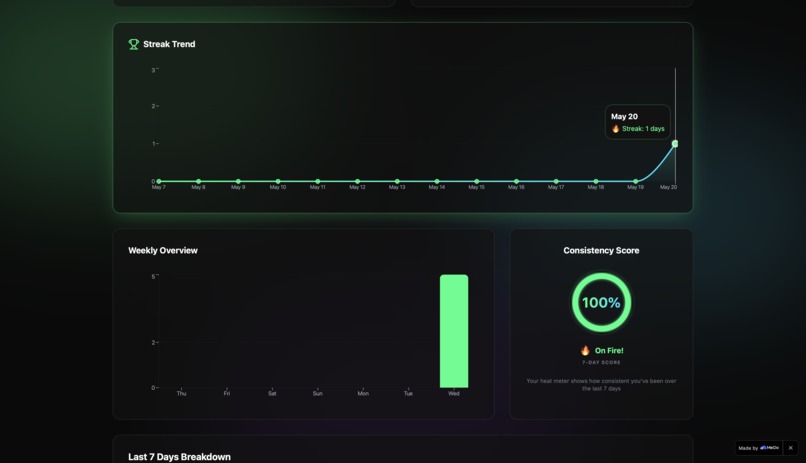Click the heat meter description text
Image resolution: width=806 pixels, height=463 pixels.
pos(601,384)
